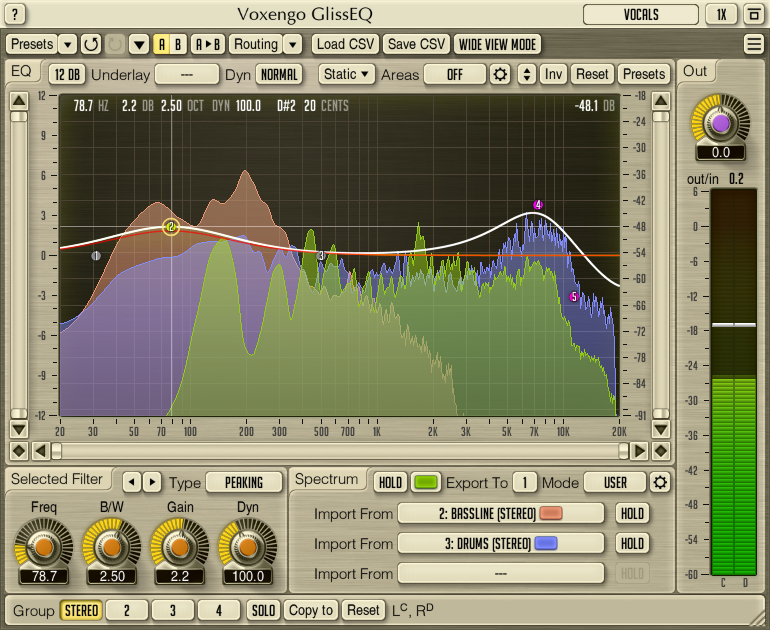Toggle HOLD for Drums import
Image resolution: width=770 pixels, height=630 pixels.
click(x=632, y=544)
